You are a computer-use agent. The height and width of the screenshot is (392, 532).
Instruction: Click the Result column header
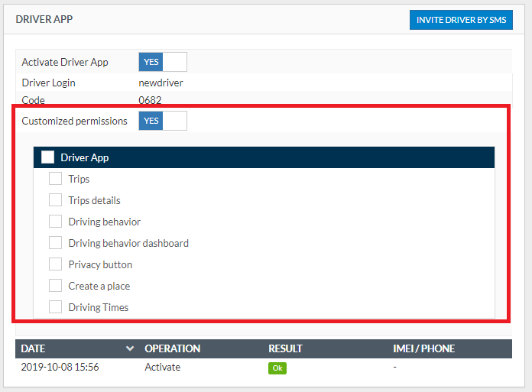285,348
